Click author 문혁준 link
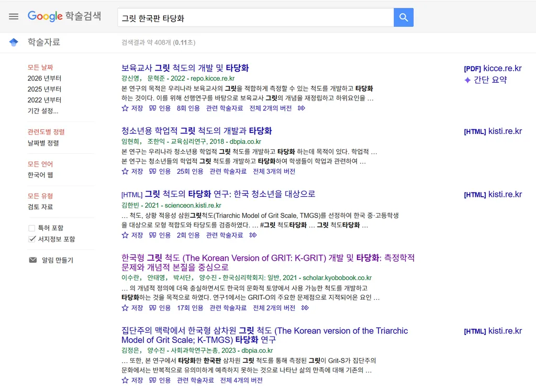Screen dimensions: 536x392 156,79
